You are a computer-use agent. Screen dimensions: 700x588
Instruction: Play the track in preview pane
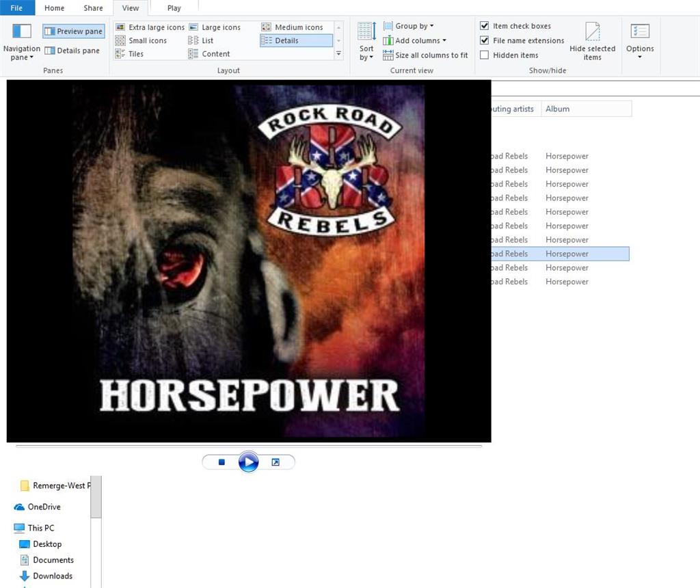coord(248,462)
